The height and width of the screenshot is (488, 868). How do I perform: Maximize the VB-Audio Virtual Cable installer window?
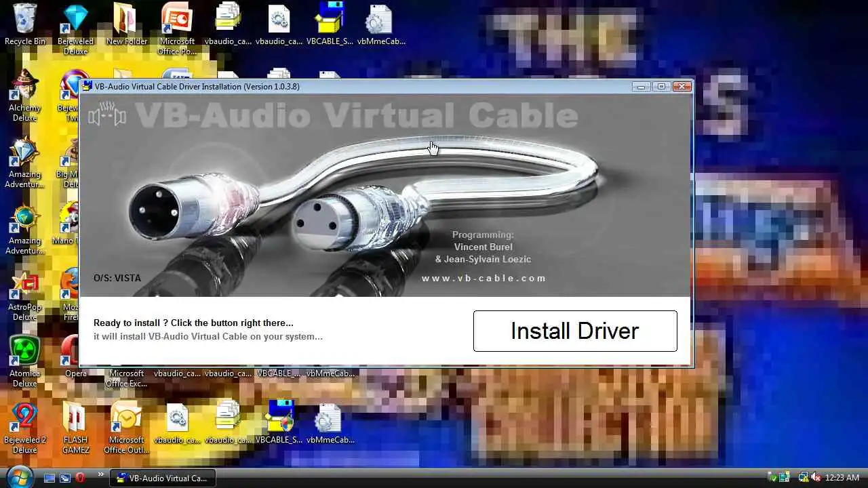(661, 86)
